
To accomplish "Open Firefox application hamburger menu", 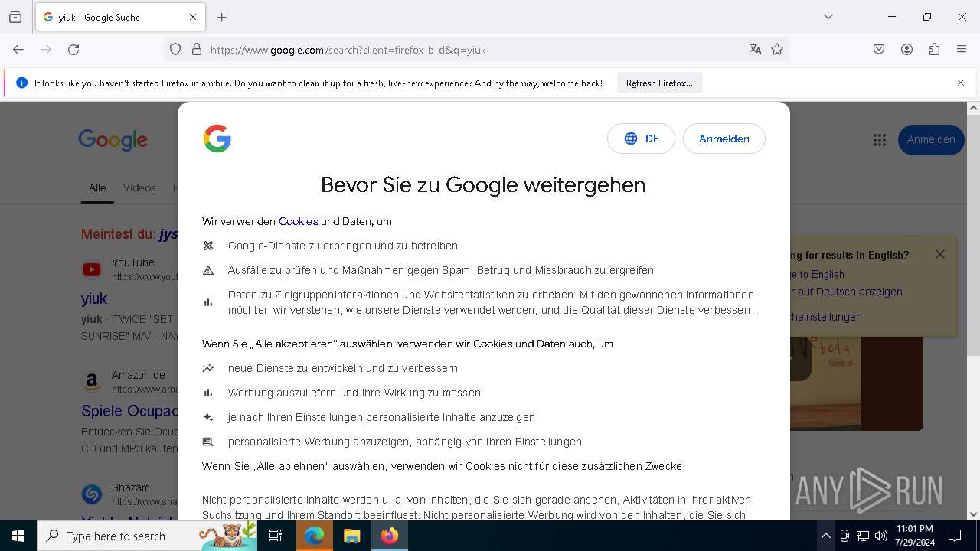I will pos(962,50).
